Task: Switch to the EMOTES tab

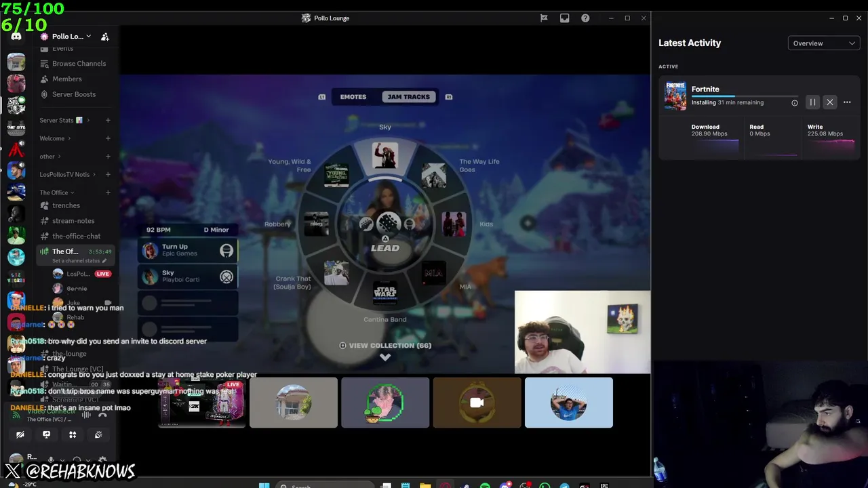Action: (353, 97)
